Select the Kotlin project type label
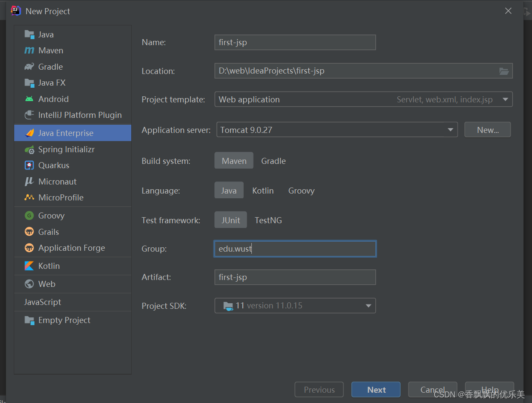Screen dimensions: 532x403 tap(49, 266)
